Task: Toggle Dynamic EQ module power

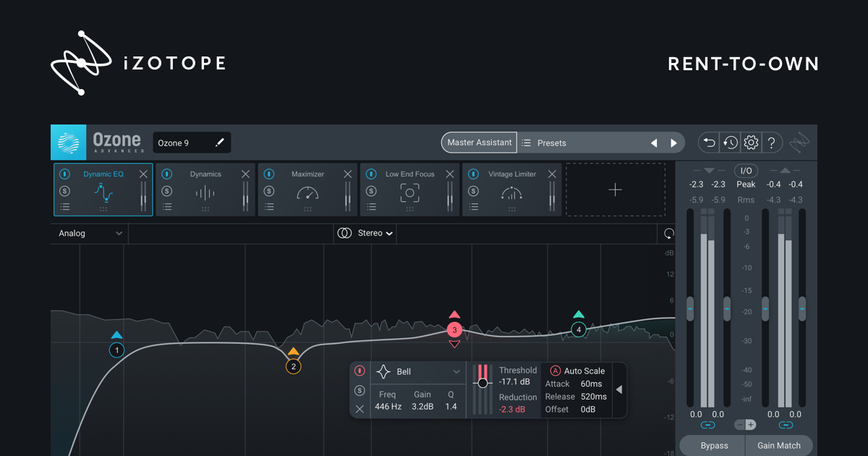Action: click(x=65, y=174)
